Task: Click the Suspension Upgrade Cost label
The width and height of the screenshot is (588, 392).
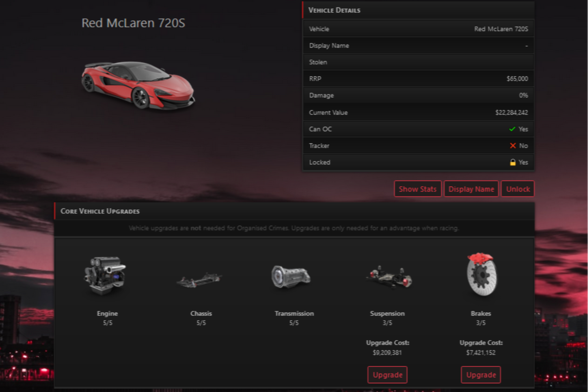Action: tap(387, 343)
